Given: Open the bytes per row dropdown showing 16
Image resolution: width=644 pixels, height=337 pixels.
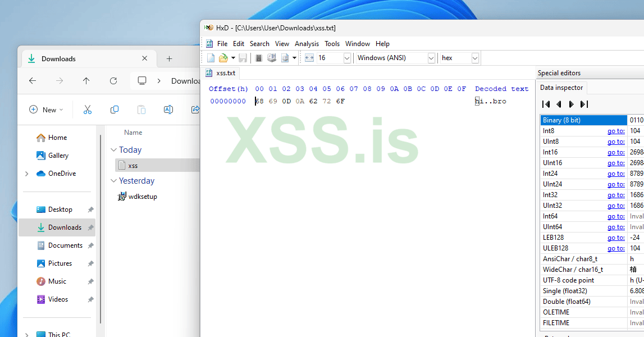Looking at the screenshot, I should click(346, 58).
